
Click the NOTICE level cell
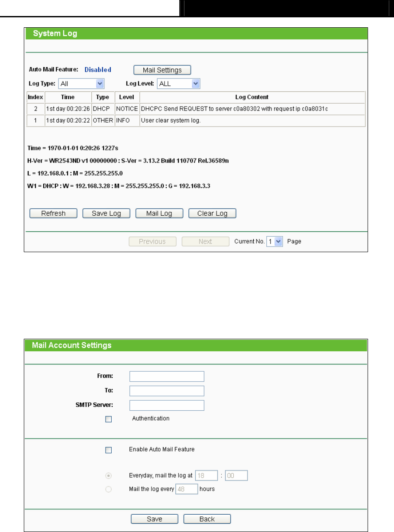tap(126, 108)
